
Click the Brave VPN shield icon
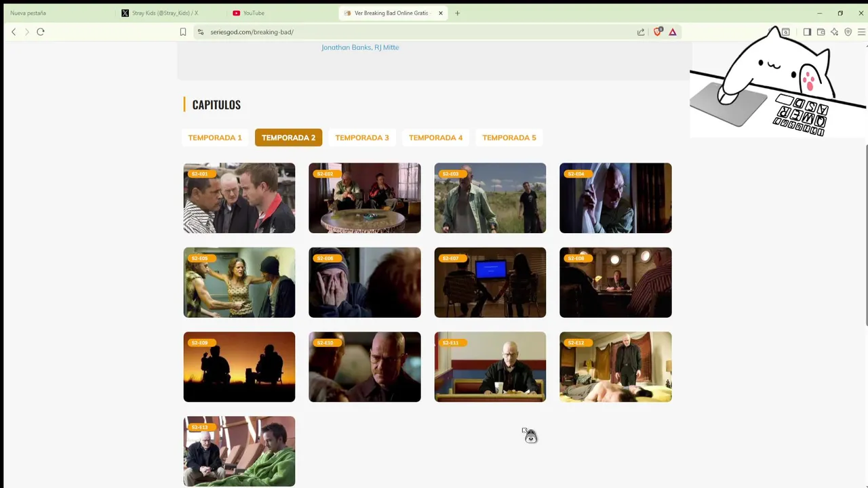tap(848, 32)
